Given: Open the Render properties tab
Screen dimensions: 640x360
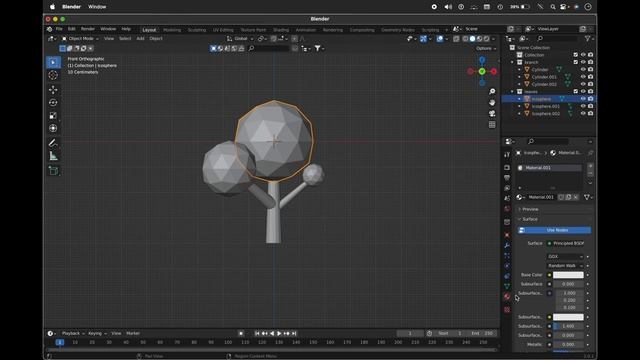Looking at the screenshot, I should (x=507, y=168).
